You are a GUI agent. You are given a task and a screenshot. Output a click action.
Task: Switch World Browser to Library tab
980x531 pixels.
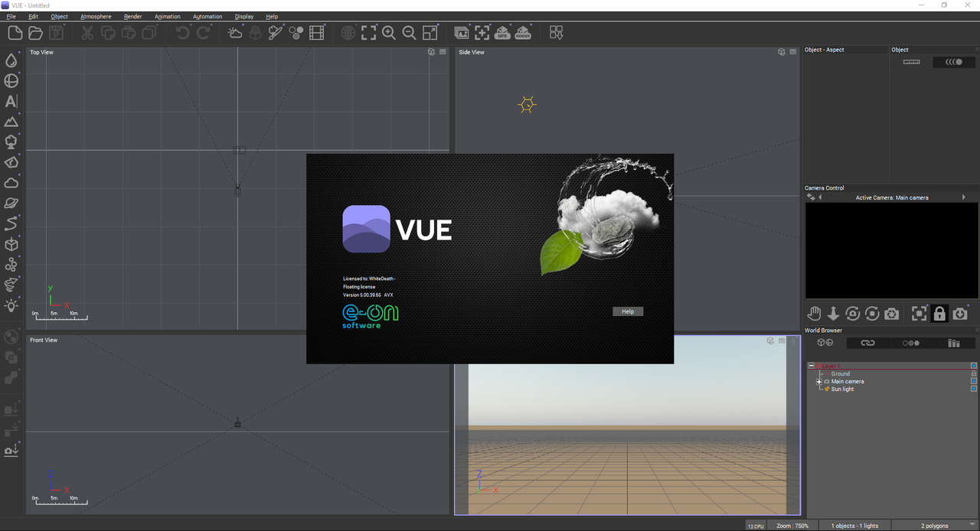click(954, 343)
